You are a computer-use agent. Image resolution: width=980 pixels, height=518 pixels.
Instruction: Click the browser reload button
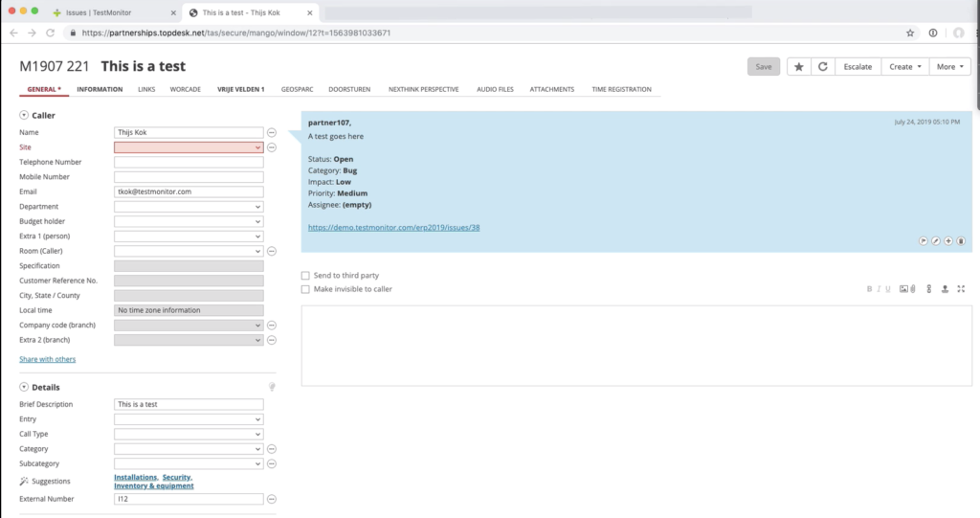pos(50,34)
